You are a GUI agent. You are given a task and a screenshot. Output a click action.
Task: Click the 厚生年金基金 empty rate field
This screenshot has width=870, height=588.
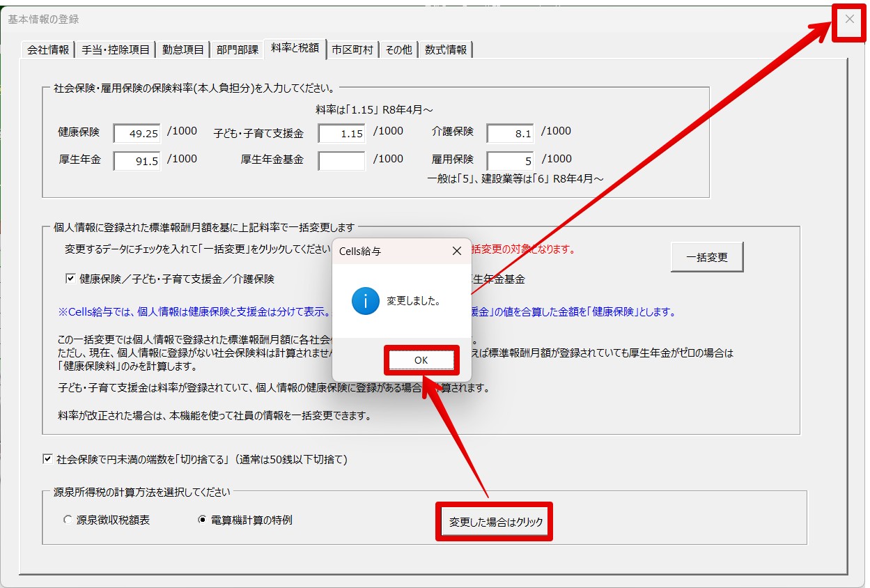point(341,161)
